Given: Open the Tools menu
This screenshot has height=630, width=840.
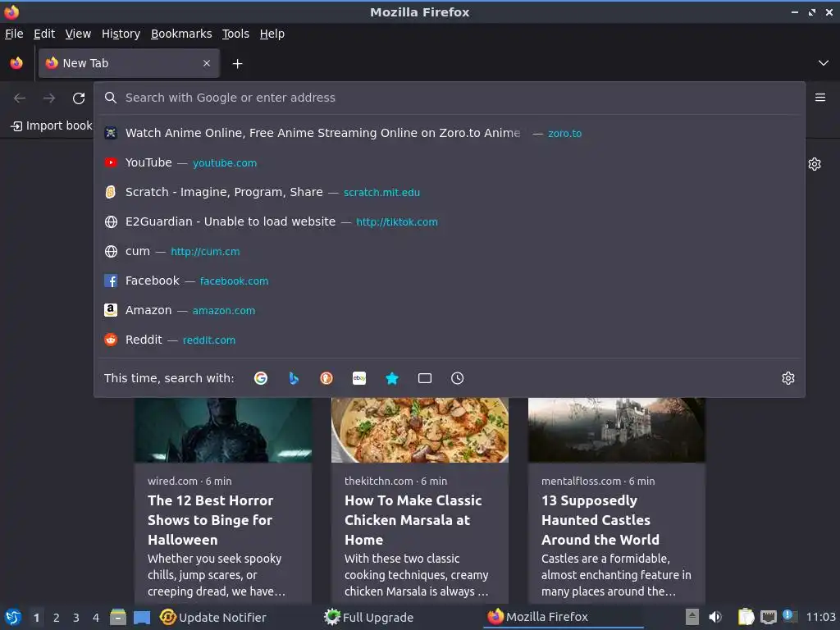Looking at the screenshot, I should point(235,34).
